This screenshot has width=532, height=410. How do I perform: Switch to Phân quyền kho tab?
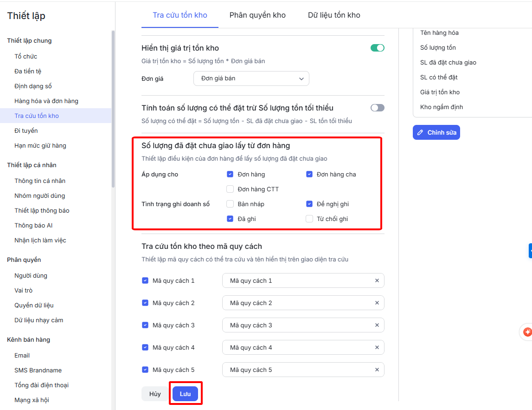[x=257, y=15]
